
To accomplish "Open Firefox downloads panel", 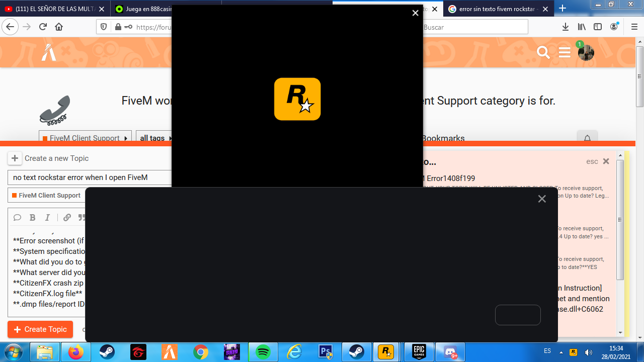I will coord(565,27).
